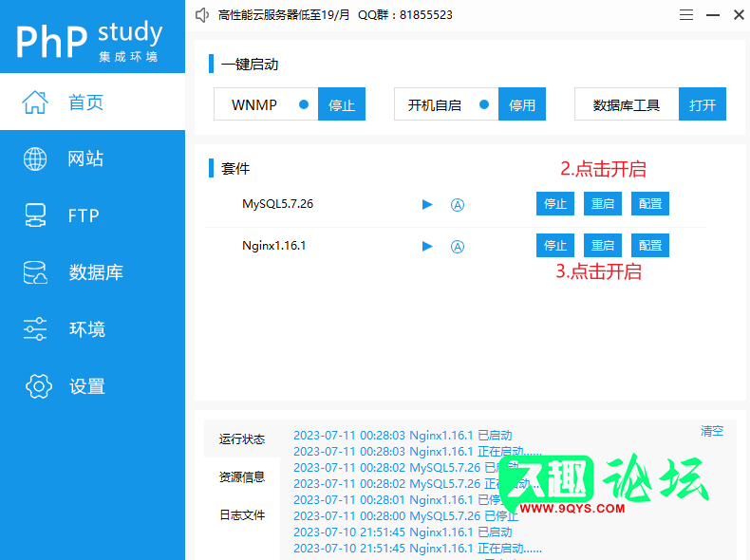This screenshot has height=560, width=750.
Task: Restart MySQL5.7.26 with its 重启 button
Action: point(603,204)
